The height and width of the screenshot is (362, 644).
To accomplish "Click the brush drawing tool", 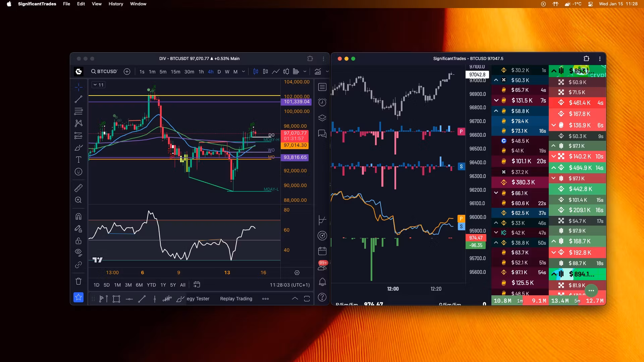I will [x=78, y=147].
